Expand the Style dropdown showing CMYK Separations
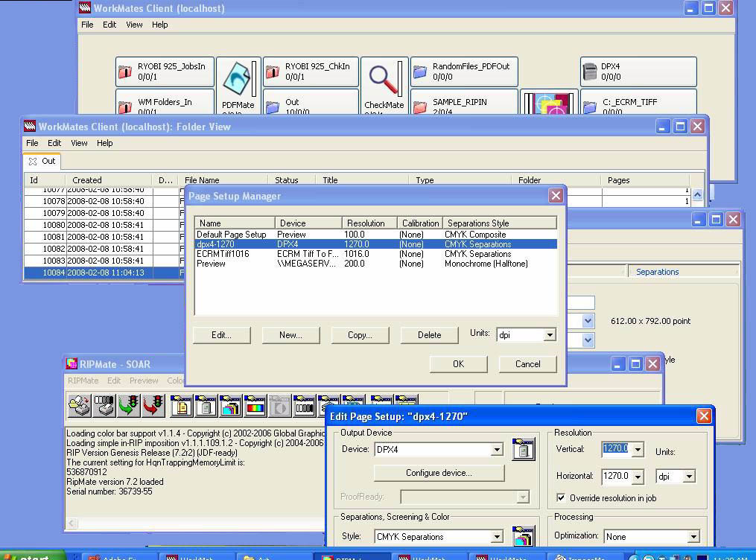 click(x=497, y=536)
